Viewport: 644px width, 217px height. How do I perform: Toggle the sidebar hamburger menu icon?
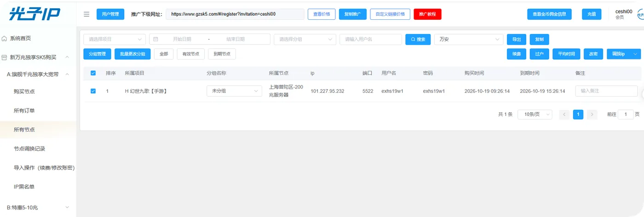[86, 14]
